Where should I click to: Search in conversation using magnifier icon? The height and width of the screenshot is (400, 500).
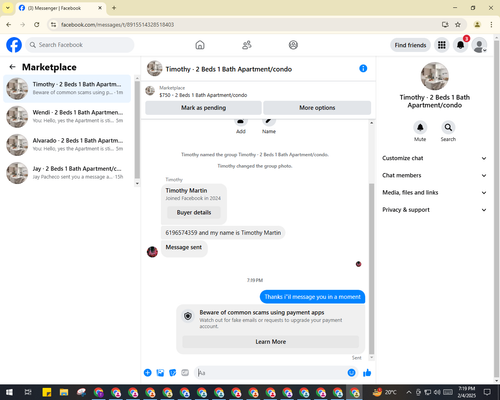click(448, 127)
